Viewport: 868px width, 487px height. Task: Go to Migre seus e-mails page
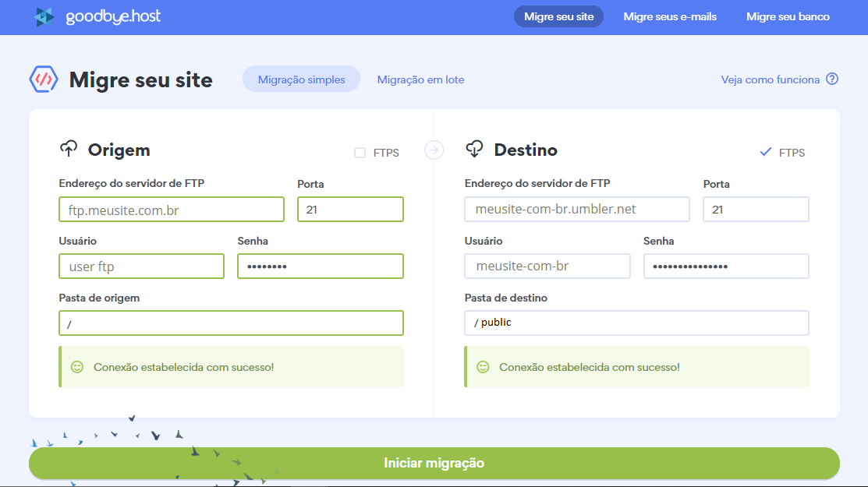[x=670, y=16]
